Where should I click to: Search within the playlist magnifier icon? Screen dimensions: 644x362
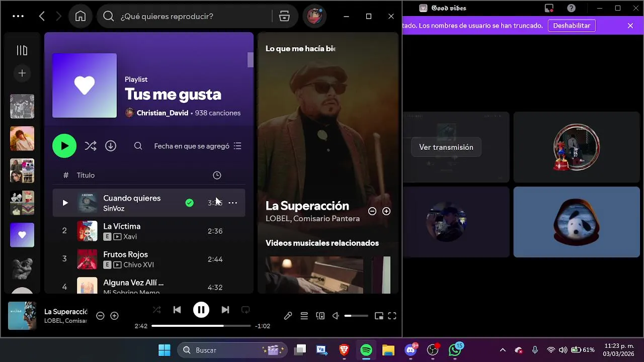click(138, 146)
